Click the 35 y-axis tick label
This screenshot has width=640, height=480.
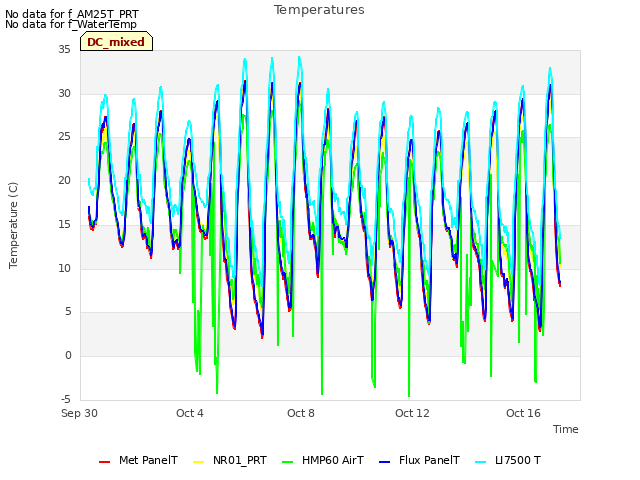coord(64,50)
